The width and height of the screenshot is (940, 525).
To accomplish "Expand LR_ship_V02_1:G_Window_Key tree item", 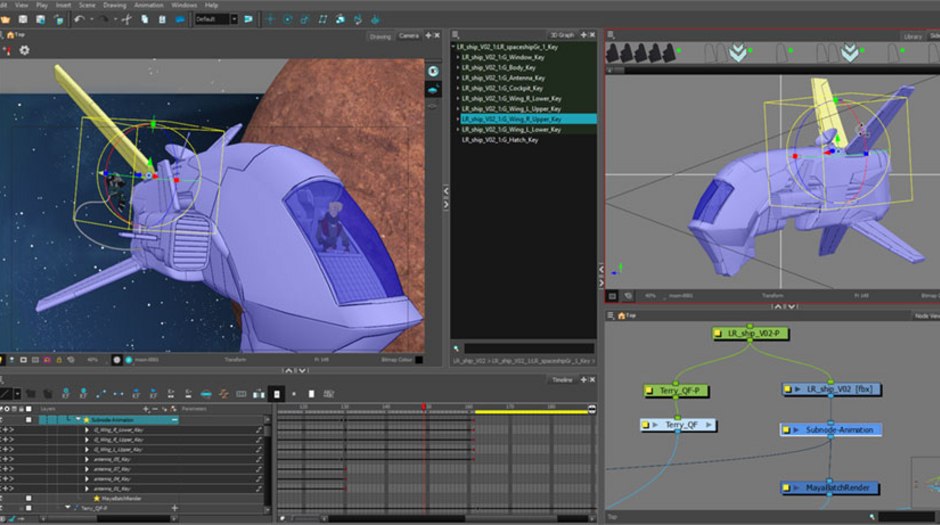I will (x=458, y=58).
